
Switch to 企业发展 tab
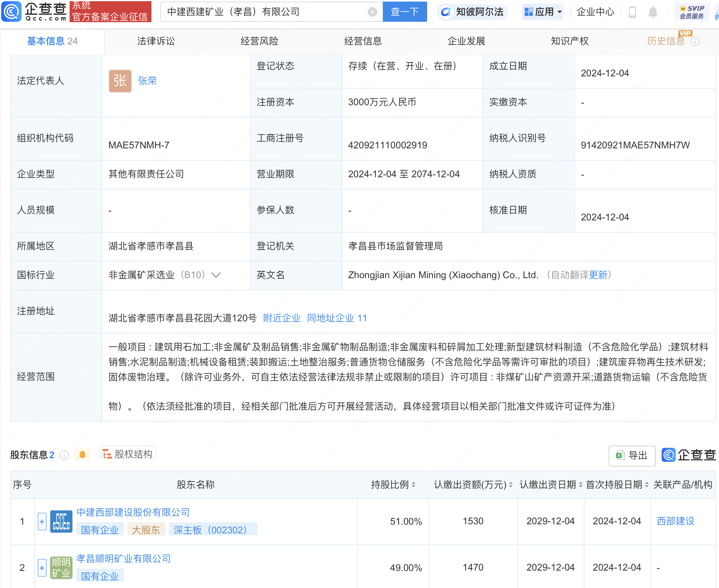click(466, 41)
